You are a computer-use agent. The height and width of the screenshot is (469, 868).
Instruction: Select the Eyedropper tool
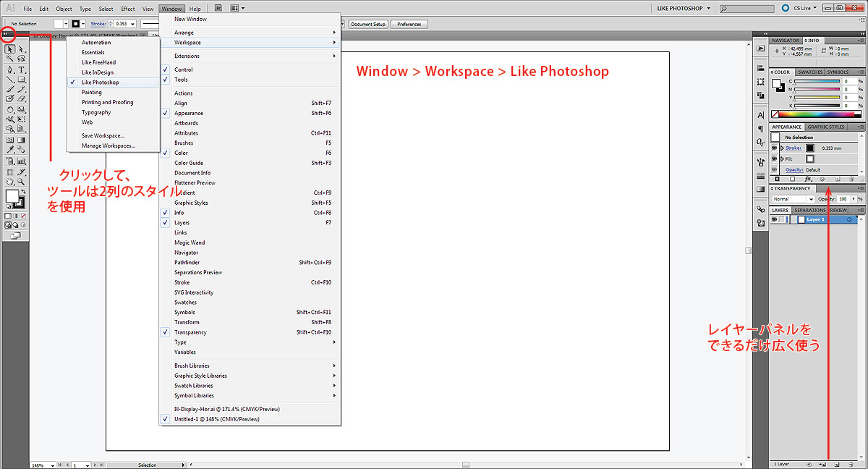[9, 149]
